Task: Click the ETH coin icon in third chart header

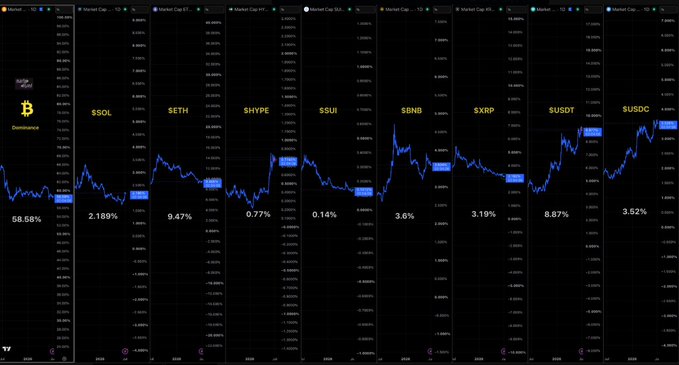Action: (x=155, y=9)
